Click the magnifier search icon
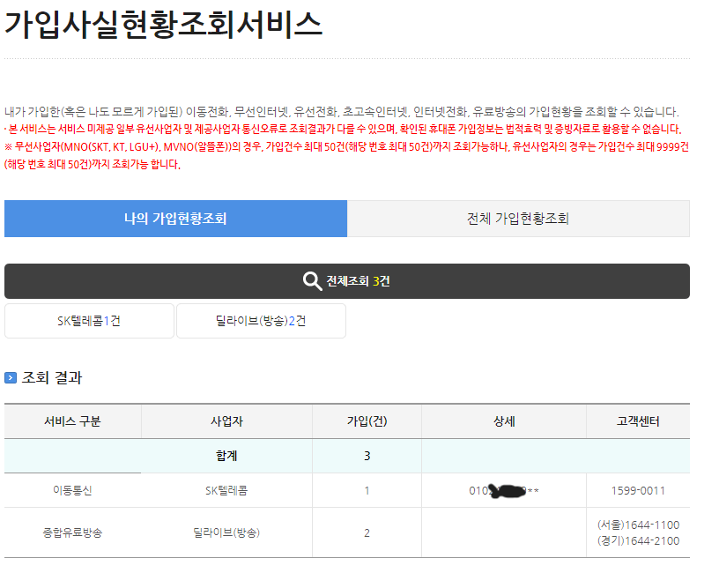Screen dimensions: 719x588 click(310, 281)
